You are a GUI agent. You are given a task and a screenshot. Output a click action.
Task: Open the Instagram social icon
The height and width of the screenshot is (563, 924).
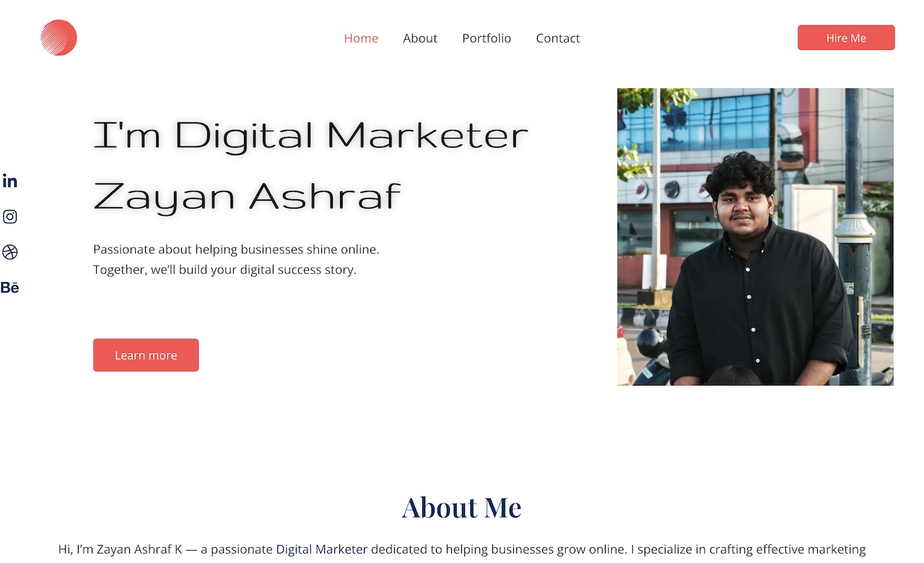9,217
